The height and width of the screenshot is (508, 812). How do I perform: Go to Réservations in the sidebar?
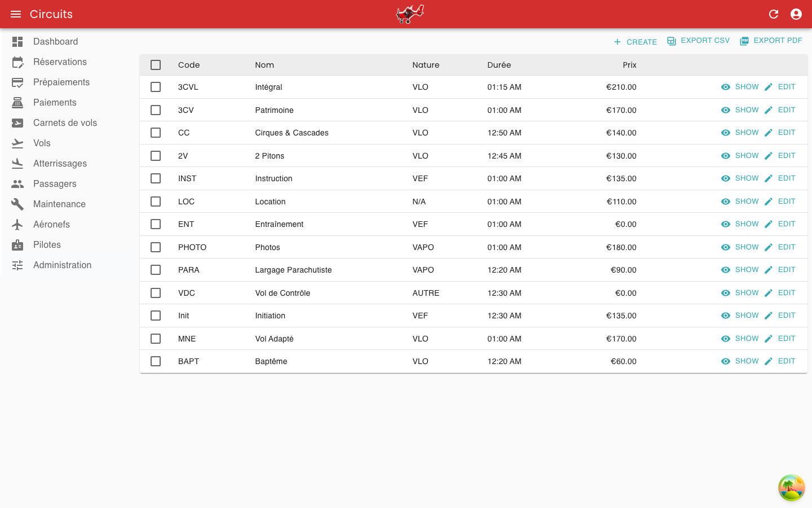pyautogui.click(x=60, y=62)
